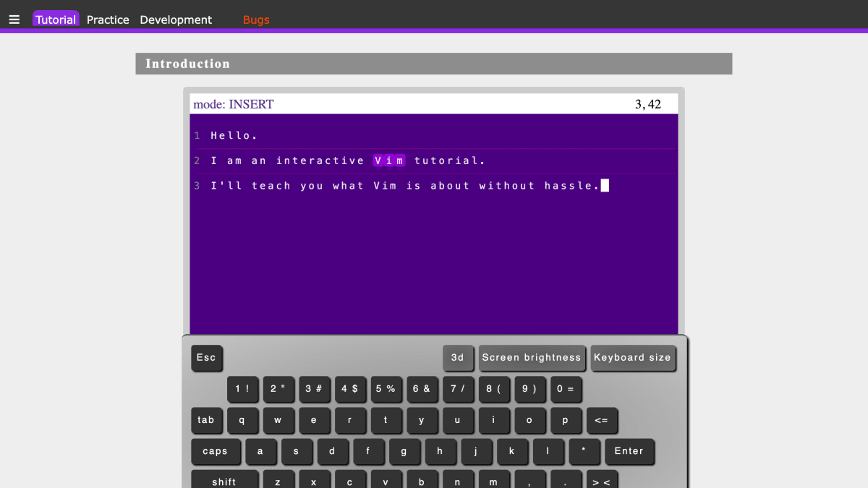This screenshot has height=488, width=868.
Task: Click the 'Hello.' text on line 1
Action: point(234,135)
